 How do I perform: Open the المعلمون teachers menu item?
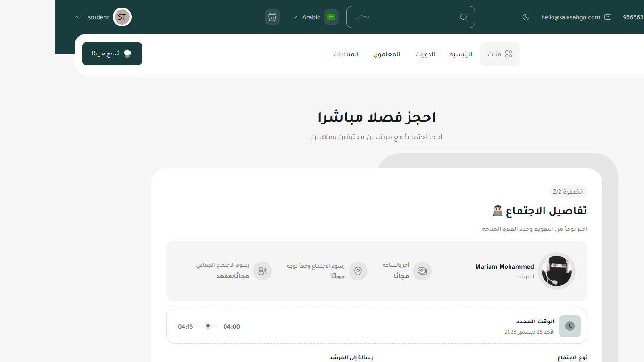coord(387,54)
